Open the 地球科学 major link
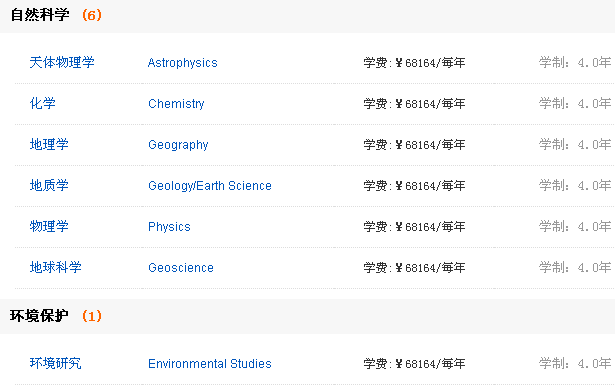Viewport: 615px width, 386px height. (55, 268)
